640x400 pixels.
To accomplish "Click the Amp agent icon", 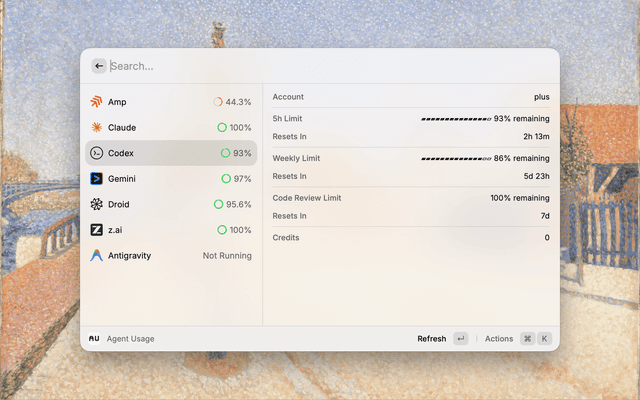I will (x=96, y=102).
